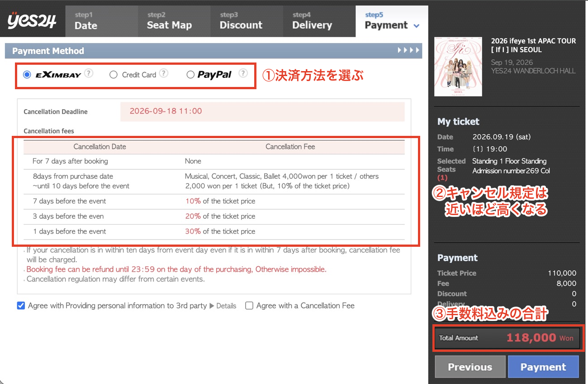Click the ifeye concert poster thumbnail
This screenshot has width=588, height=384.
click(x=458, y=67)
